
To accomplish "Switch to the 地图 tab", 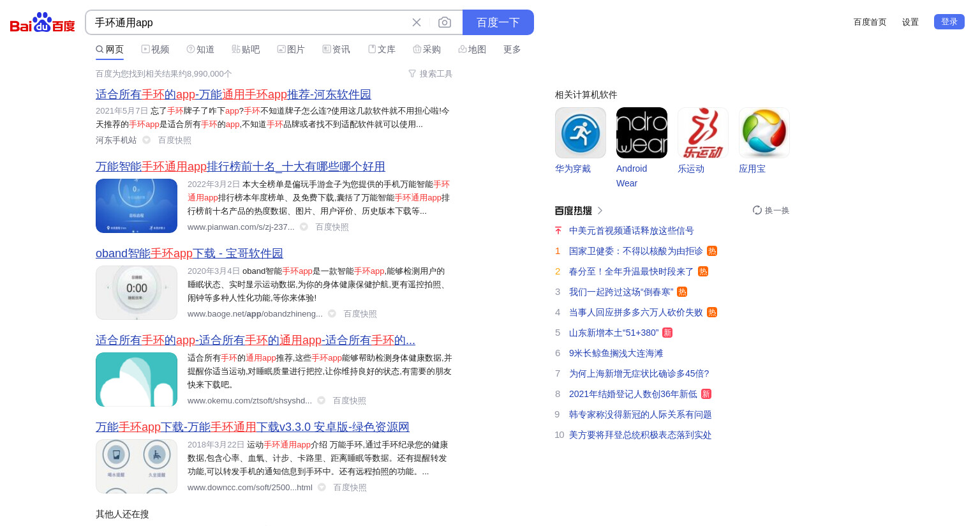I will pyautogui.click(x=472, y=49).
